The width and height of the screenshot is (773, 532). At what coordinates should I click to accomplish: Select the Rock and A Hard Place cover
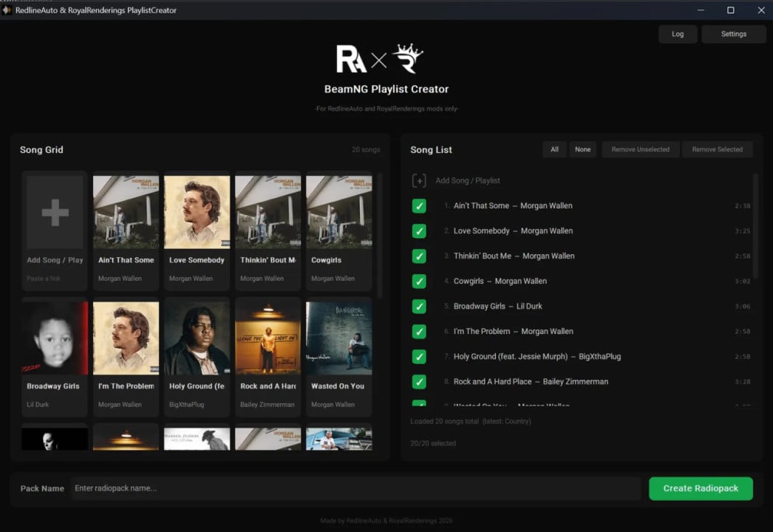(x=268, y=338)
